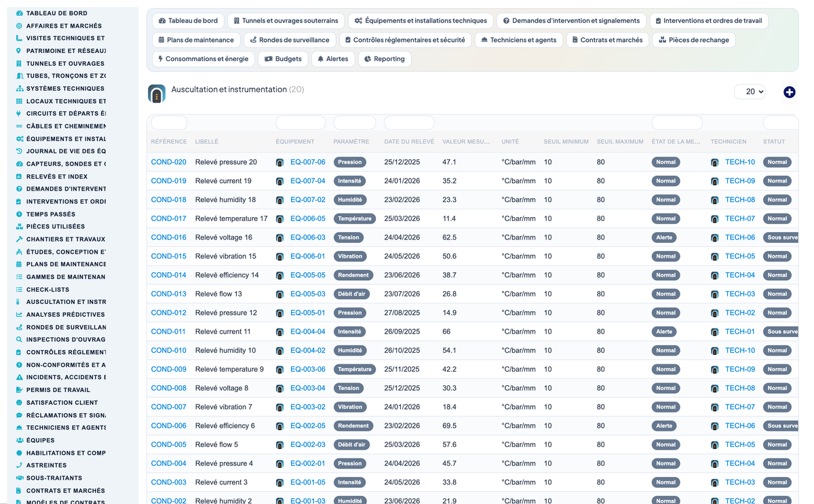Open equipment link EQ-006-05
Viewport: 814px width, 504px height.
[308, 218]
